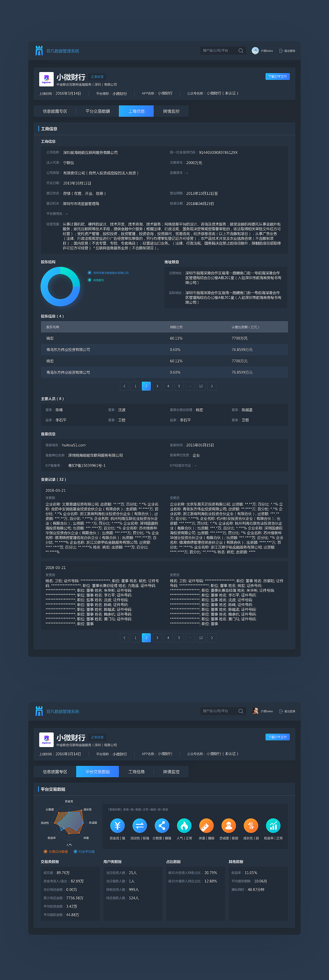The height and width of the screenshot is (980, 329).
Task: Go to previous page under the shareholder table
Action: coord(124,386)
